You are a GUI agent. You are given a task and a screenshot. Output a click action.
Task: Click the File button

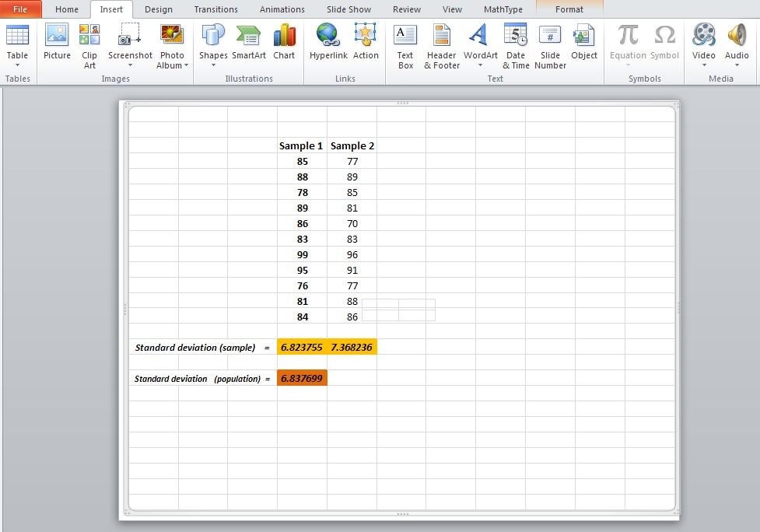coord(20,9)
